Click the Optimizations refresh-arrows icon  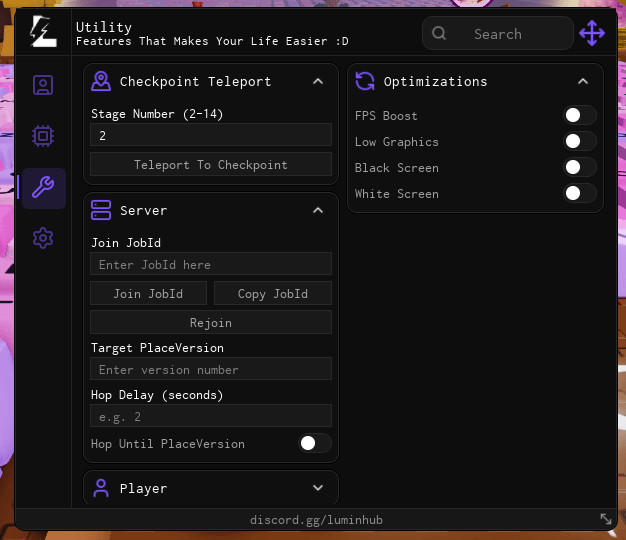(365, 81)
